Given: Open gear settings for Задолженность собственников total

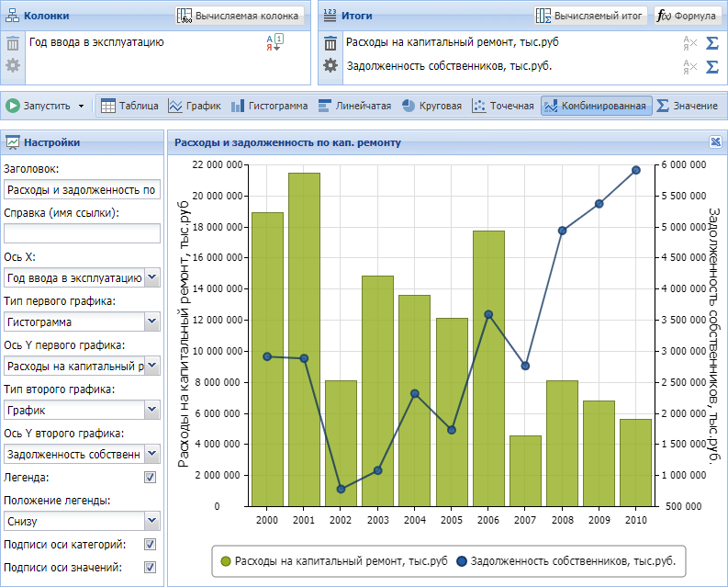Looking at the screenshot, I should tap(330, 65).
